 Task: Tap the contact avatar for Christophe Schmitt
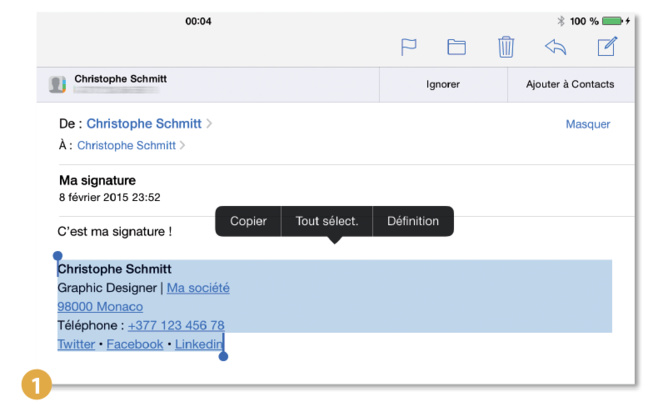tap(58, 84)
